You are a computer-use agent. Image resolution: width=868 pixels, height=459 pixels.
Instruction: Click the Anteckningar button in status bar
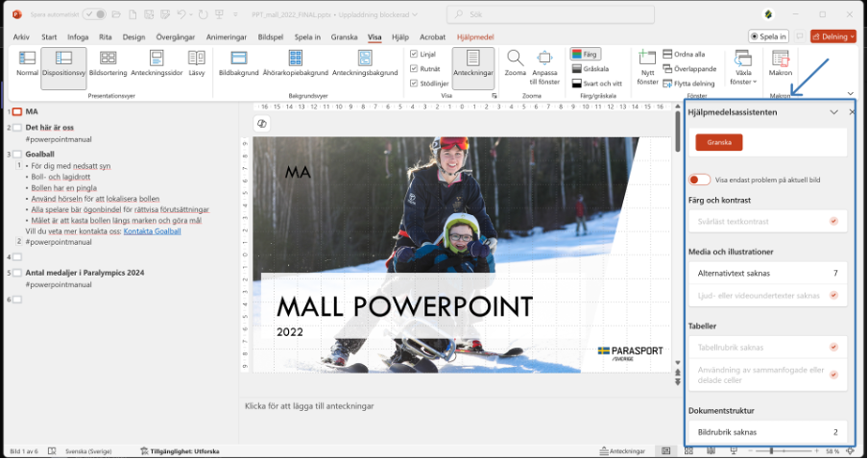(623, 451)
